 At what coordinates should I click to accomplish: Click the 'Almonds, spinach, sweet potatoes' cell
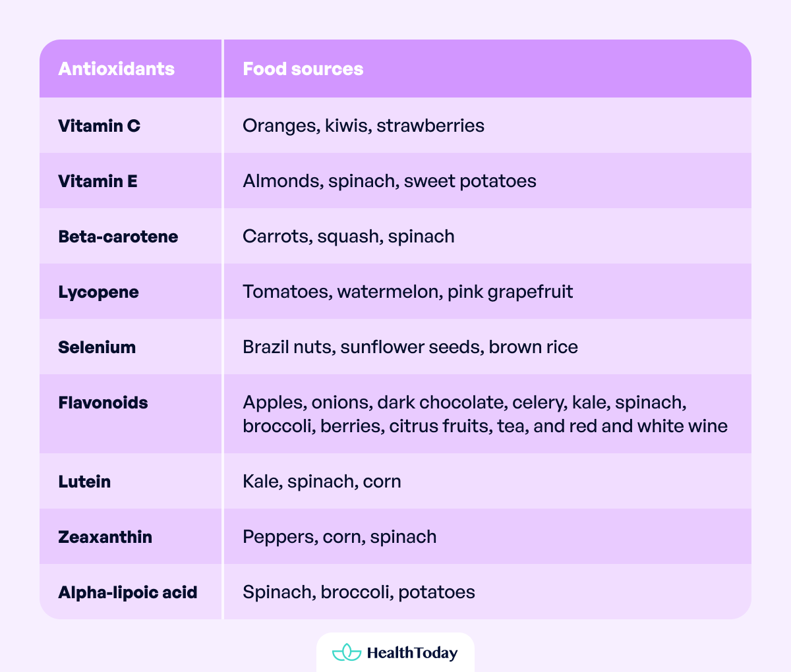click(x=390, y=181)
